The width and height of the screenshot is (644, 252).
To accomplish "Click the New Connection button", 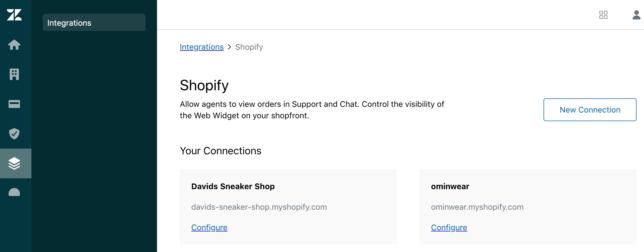I will point(590,110).
